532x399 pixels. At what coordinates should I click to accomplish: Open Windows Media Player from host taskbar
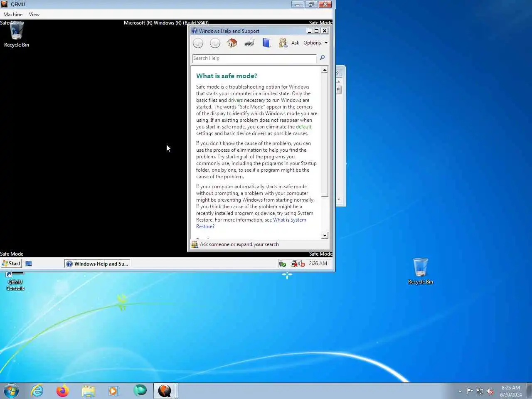(113, 391)
